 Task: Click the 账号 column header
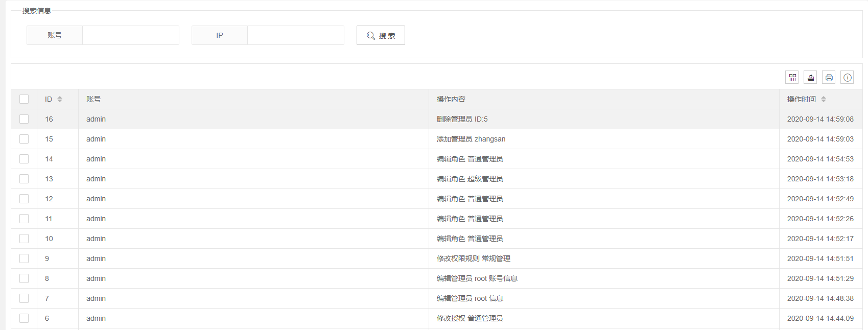253,99
